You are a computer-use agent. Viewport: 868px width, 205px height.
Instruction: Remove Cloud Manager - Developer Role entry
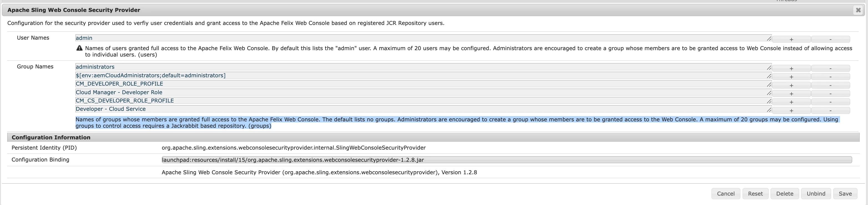click(x=830, y=94)
